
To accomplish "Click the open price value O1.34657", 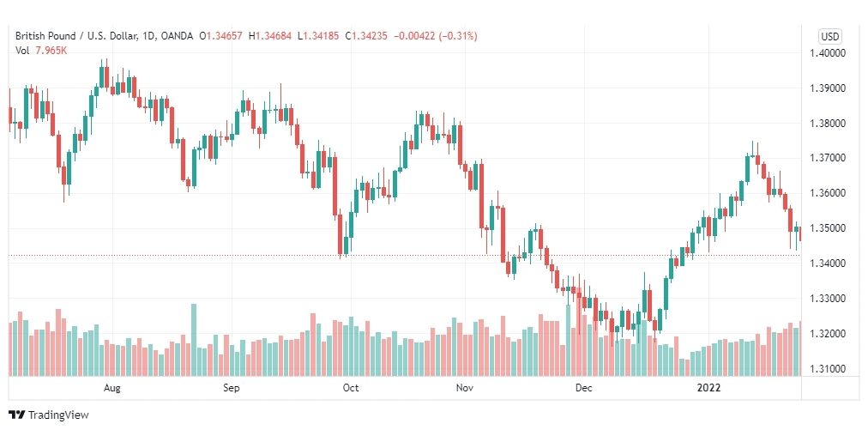I will (x=222, y=36).
